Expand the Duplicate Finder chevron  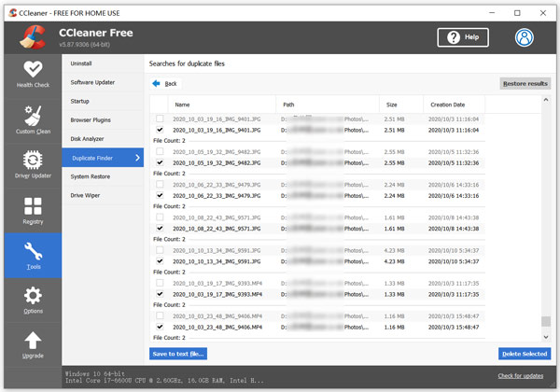(137, 158)
